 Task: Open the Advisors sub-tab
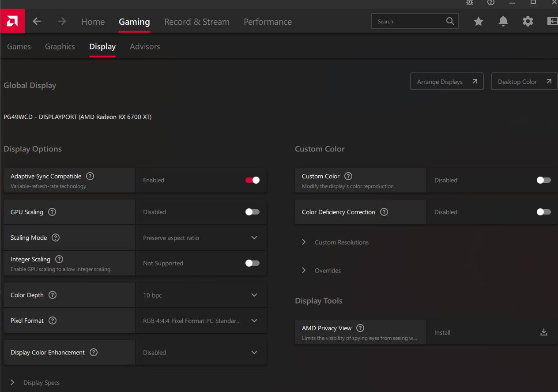point(145,46)
